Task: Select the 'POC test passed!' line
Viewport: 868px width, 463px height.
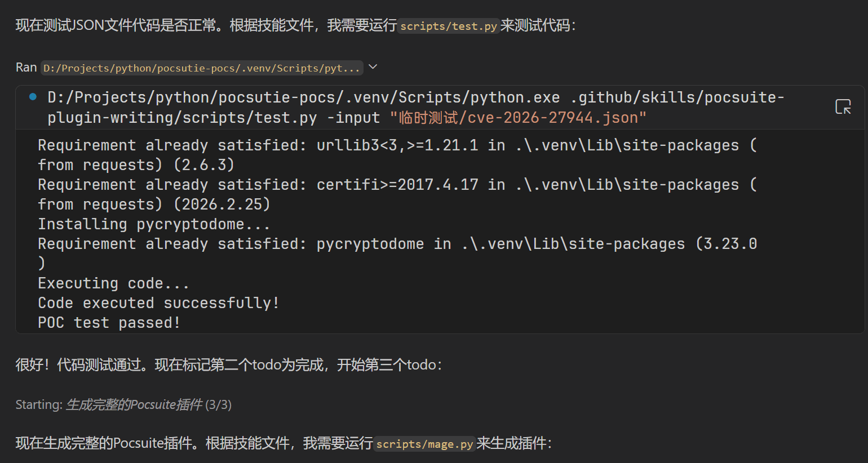Action: [x=108, y=322]
